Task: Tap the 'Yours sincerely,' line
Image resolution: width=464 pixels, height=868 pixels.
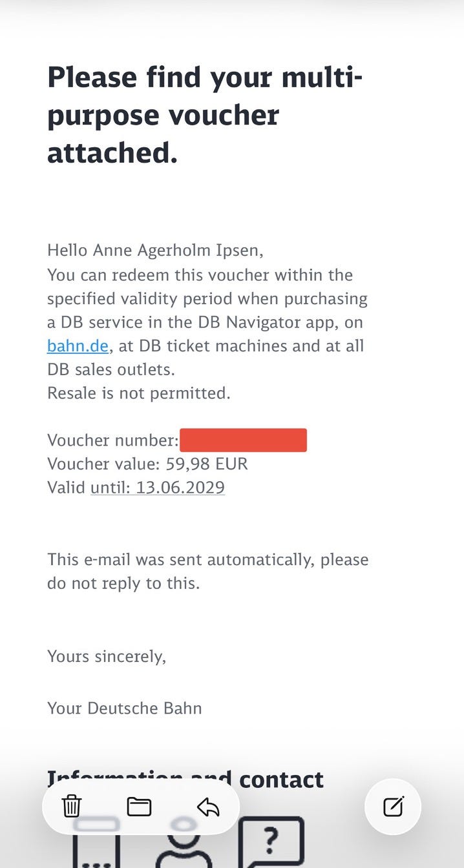Action: point(107,656)
